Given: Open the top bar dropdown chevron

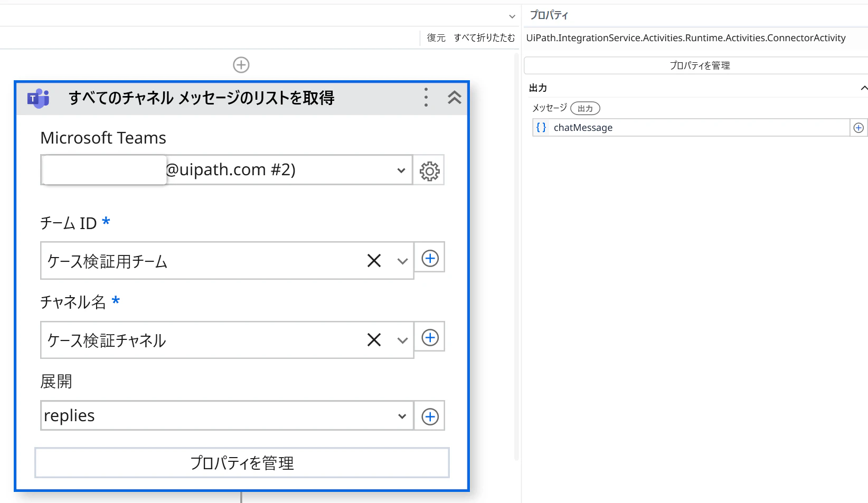Looking at the screenshot, I should [512, 16].
